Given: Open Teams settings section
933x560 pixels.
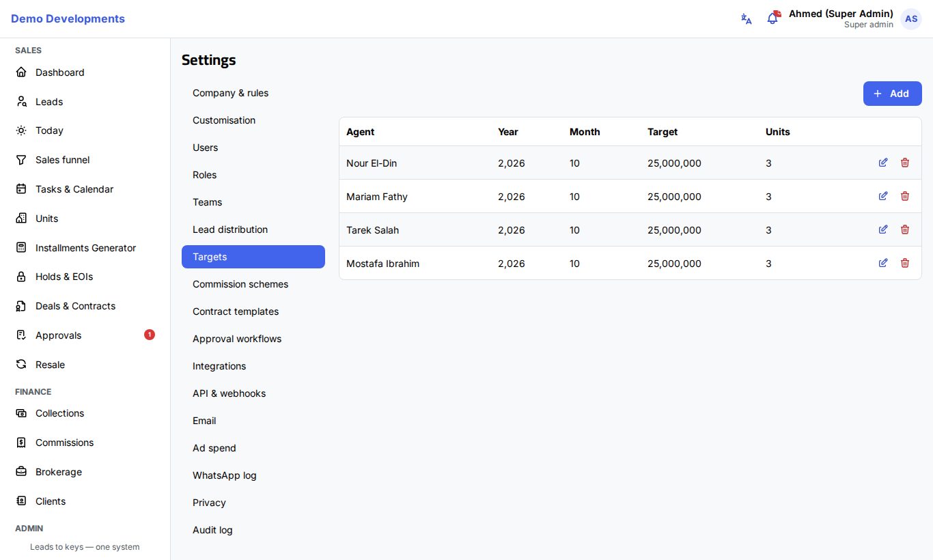Looking at the screenshot, I should (253, 202).
